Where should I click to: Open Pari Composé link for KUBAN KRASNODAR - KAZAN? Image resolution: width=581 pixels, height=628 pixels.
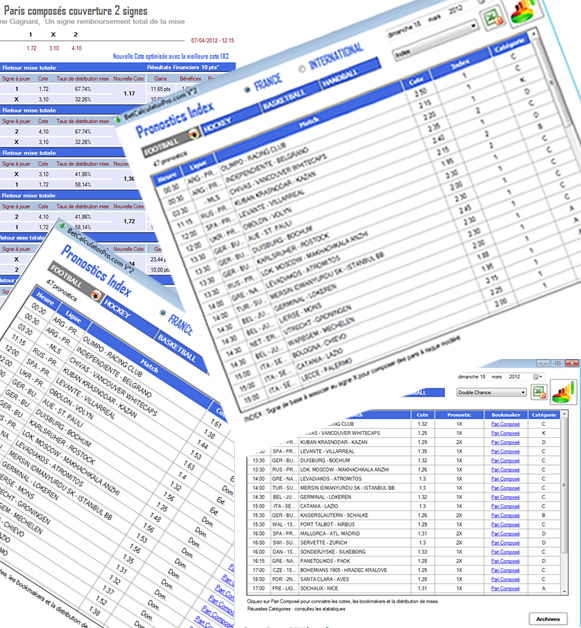point(505,442)
